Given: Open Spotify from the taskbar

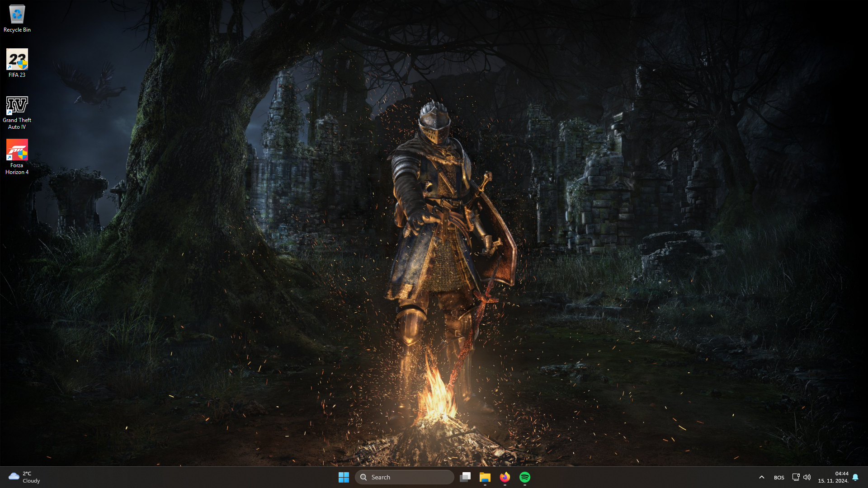Looking at the screenshot, I should coord(525,477).
